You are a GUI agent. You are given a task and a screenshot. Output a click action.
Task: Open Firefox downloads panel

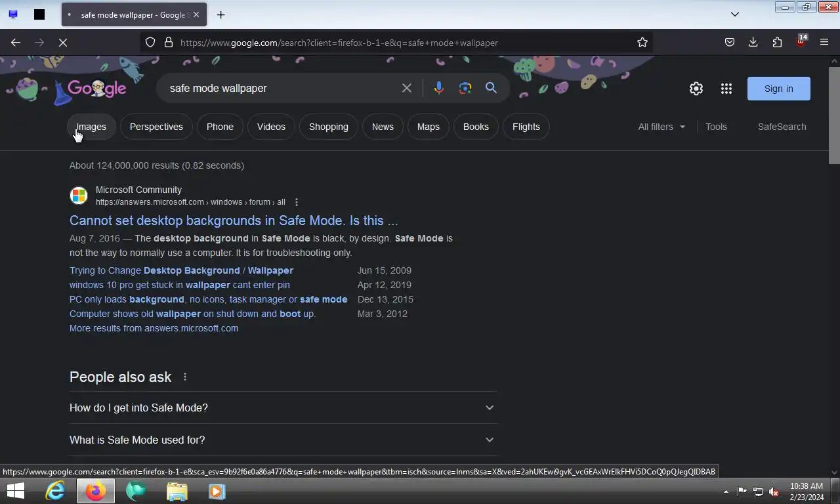pos(753,43)
